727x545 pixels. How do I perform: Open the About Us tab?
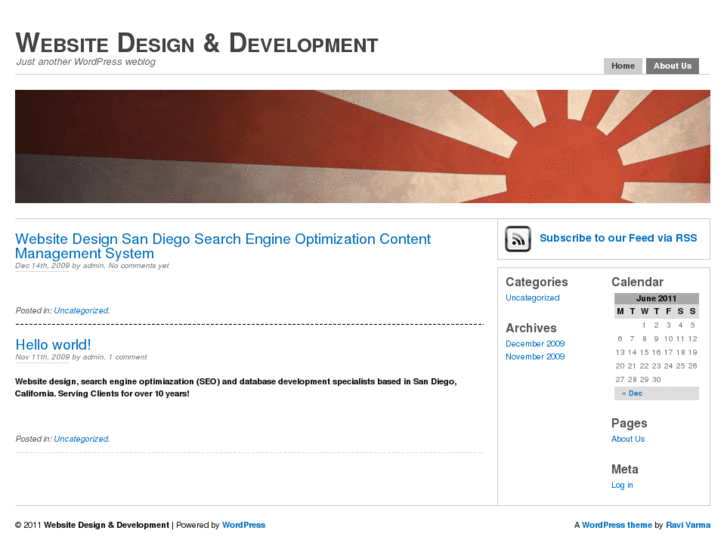tap(672, 66)
